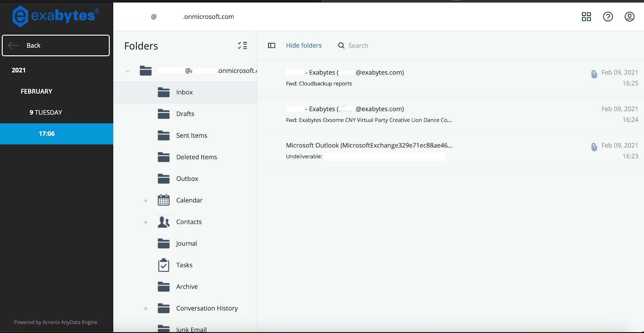Click the Back button
644x333 pixels.
coord(56,46)
